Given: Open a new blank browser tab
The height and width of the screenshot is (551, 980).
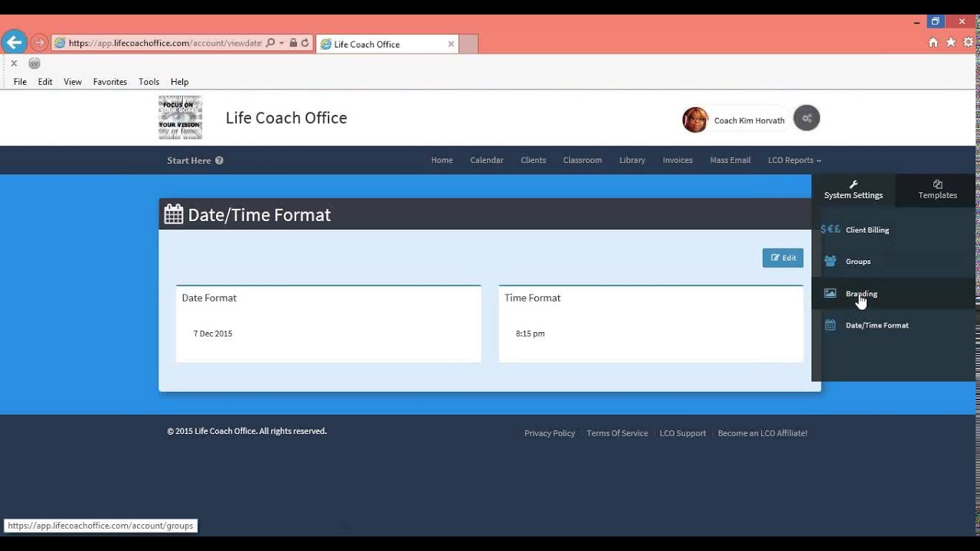Looking at the screenshot, I should 469,44.
